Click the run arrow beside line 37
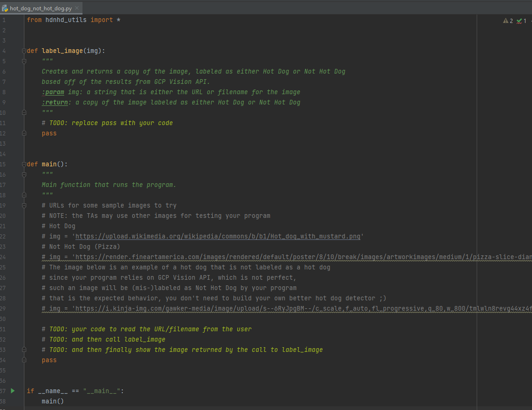Screen dimensions: 532x410 [x=12, y=390]
